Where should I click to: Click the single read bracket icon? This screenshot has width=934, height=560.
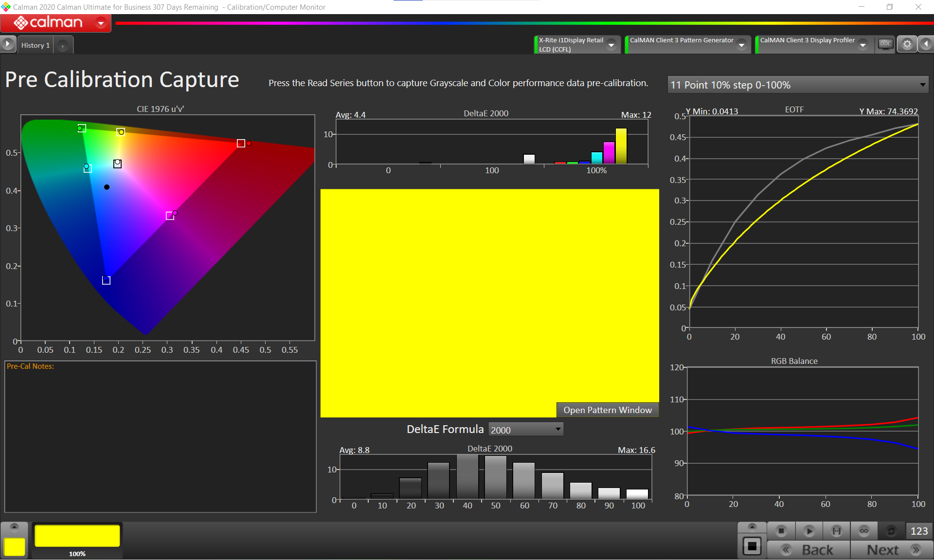coord(836,531)
